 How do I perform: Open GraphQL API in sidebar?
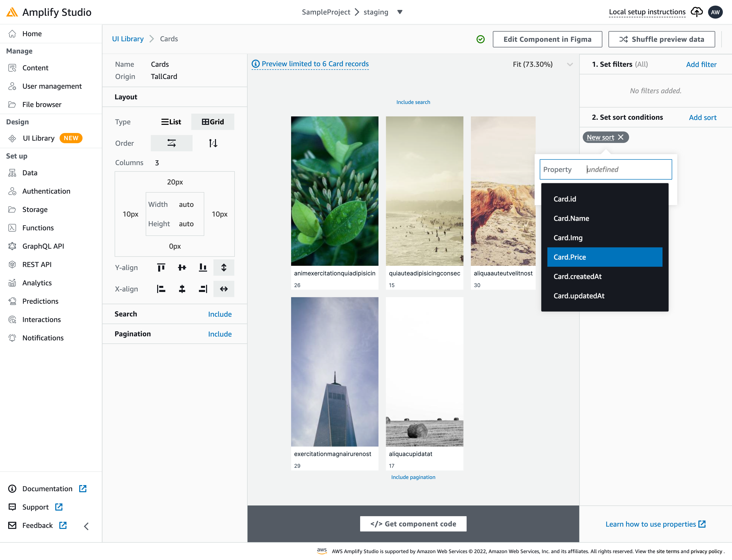(43, 246)
